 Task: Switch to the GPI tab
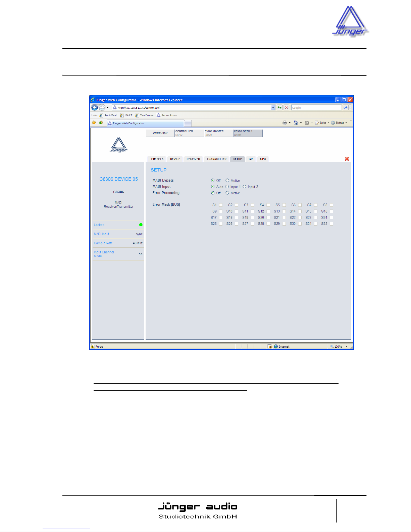pos(251,159)
